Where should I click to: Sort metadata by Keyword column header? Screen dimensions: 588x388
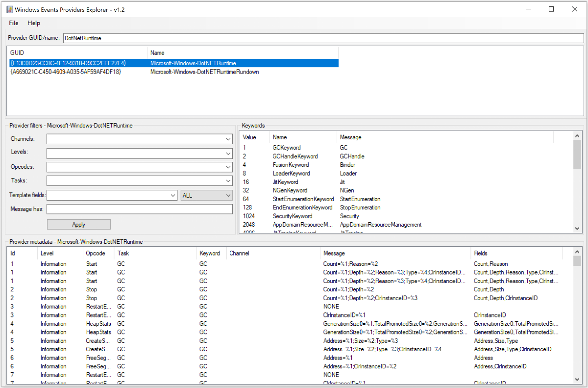point(212,253)
